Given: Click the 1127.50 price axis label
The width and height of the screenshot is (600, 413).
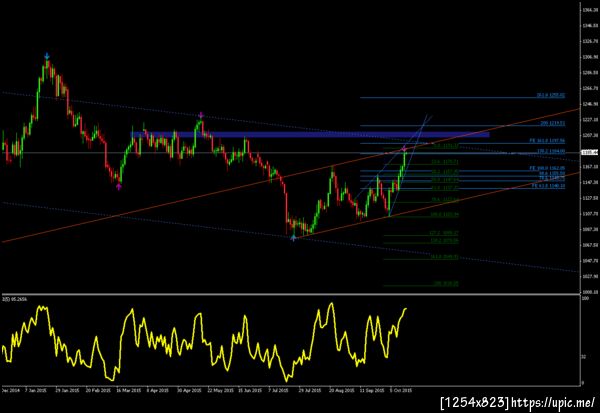Looking at the screenshot, I should pyautogui.click(x=590, y=198).
